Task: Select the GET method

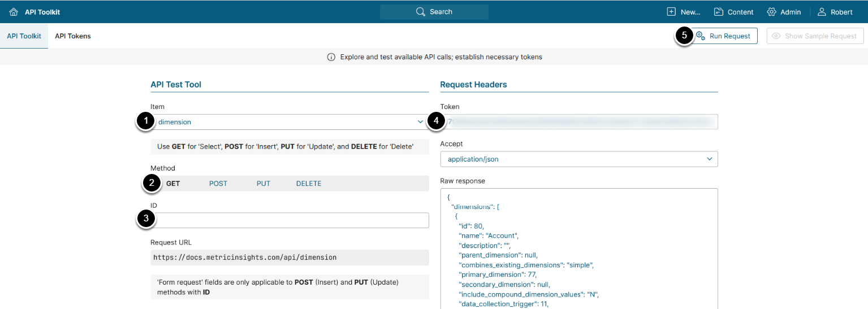Action: (173, 184)
